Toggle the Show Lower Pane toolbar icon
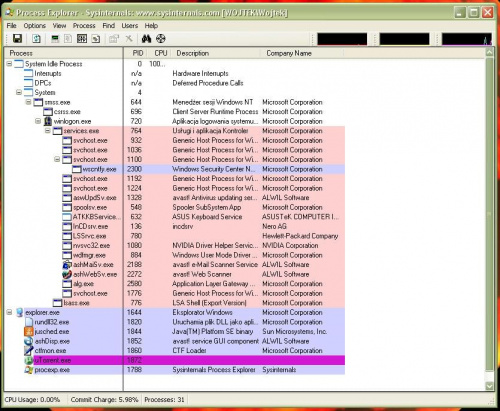Viewport: 500px width, 411px height. 82,39
